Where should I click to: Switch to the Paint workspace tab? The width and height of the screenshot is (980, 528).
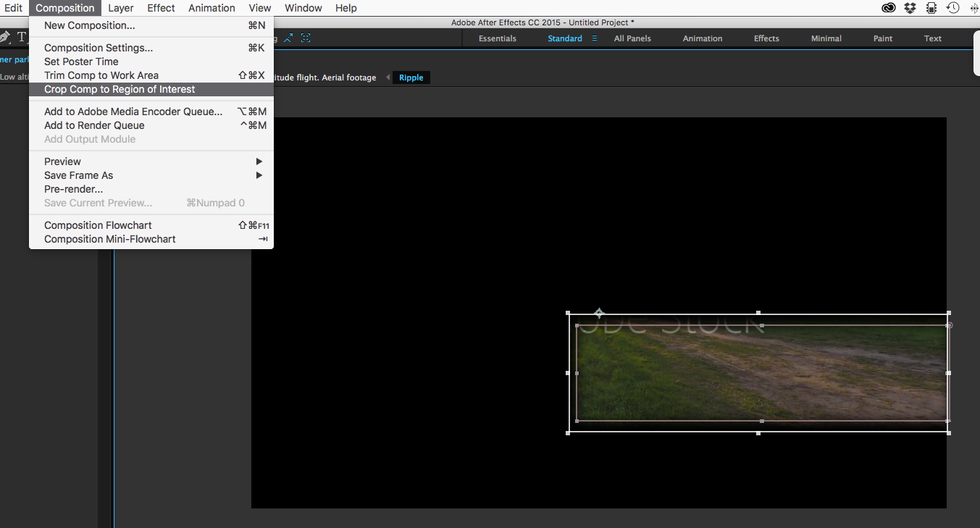click(882, 38)
